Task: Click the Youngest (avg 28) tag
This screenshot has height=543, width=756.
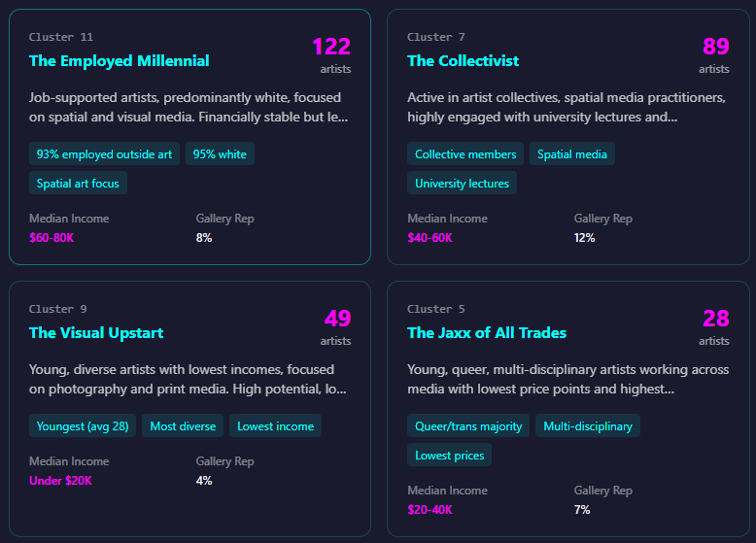Action: click(83, 425)
